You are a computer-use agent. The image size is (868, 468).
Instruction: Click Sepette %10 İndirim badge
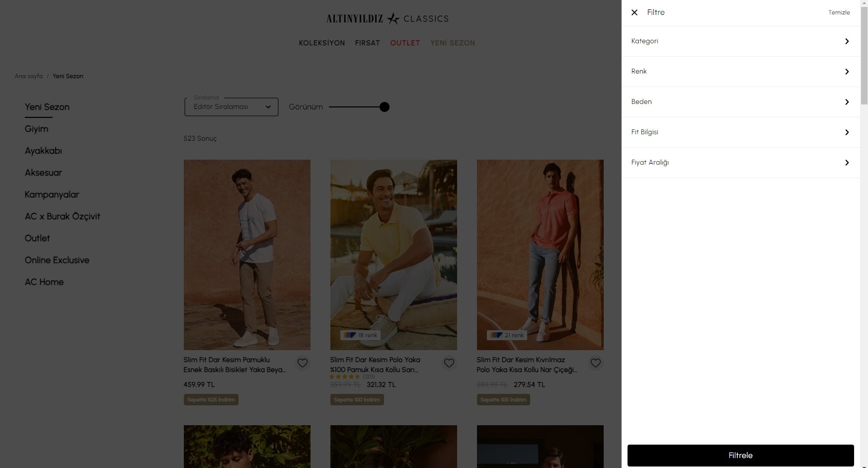tap(357, 400)
